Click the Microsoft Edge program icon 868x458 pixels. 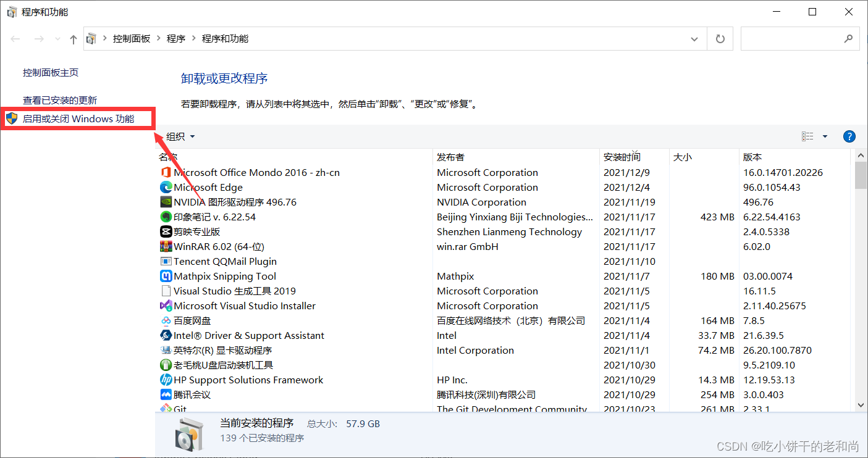[166, 187]
